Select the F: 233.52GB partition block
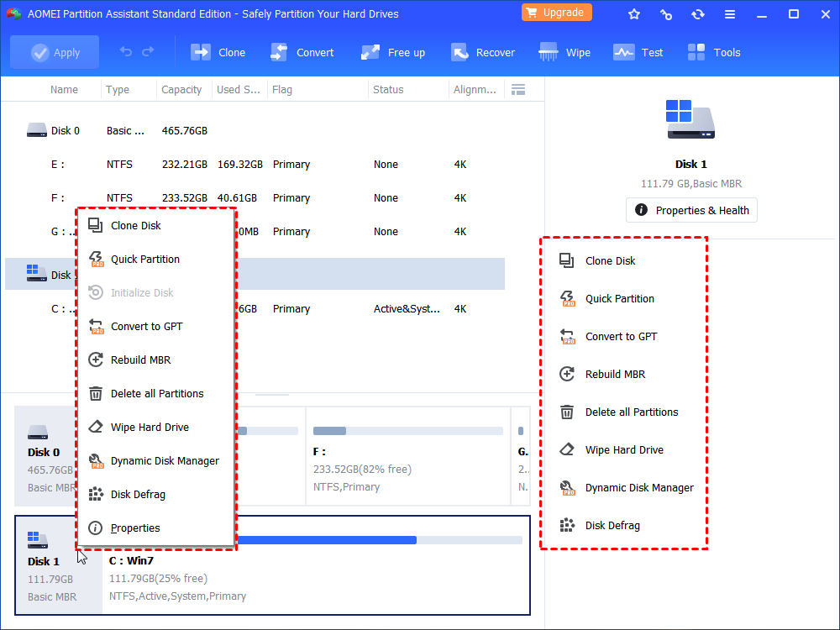840x630 pixels. coord(407,456)
